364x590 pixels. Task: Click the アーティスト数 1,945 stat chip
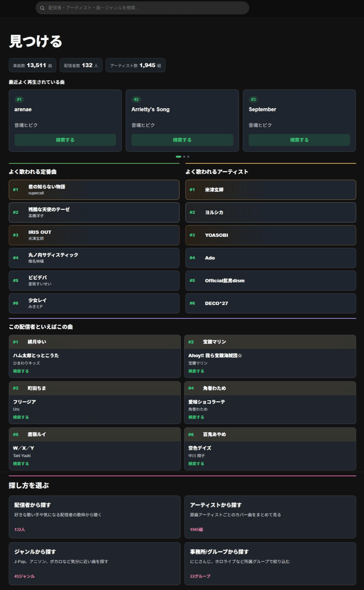point(136,65)
